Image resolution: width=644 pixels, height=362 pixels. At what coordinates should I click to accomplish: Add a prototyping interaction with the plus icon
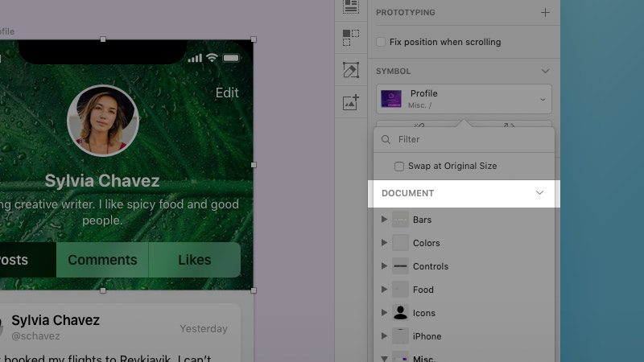(545, 13)
